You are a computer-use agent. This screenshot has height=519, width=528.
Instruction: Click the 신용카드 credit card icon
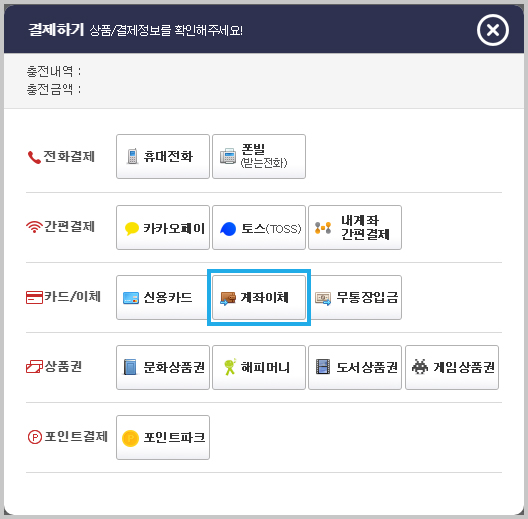pos(131,298)
